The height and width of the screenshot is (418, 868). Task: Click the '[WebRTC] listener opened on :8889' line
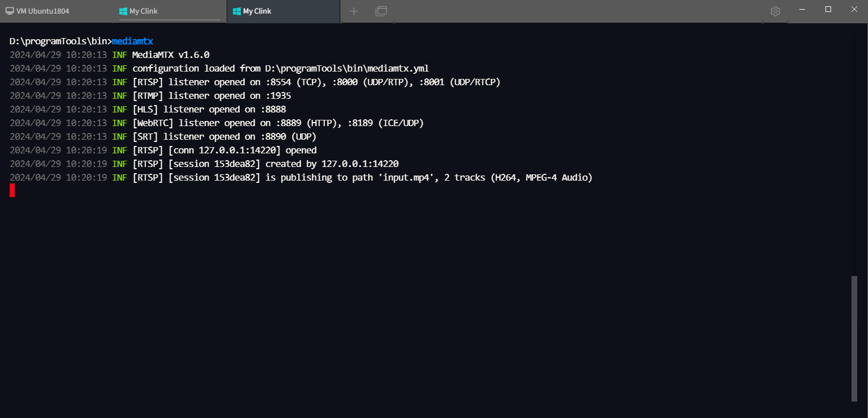click(x=217, y=123)
